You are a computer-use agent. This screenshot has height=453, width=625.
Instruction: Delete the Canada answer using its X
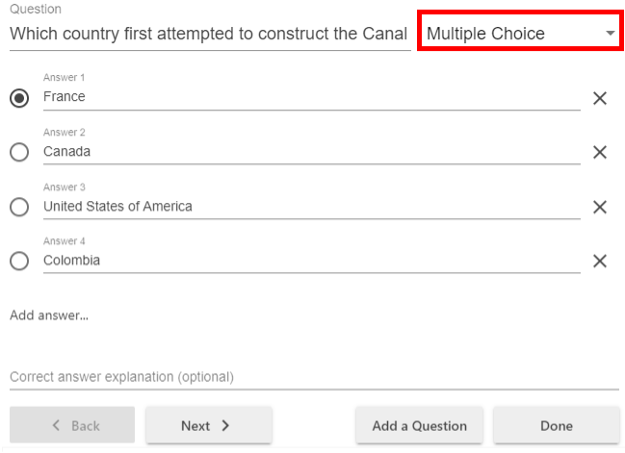point(600,152)
